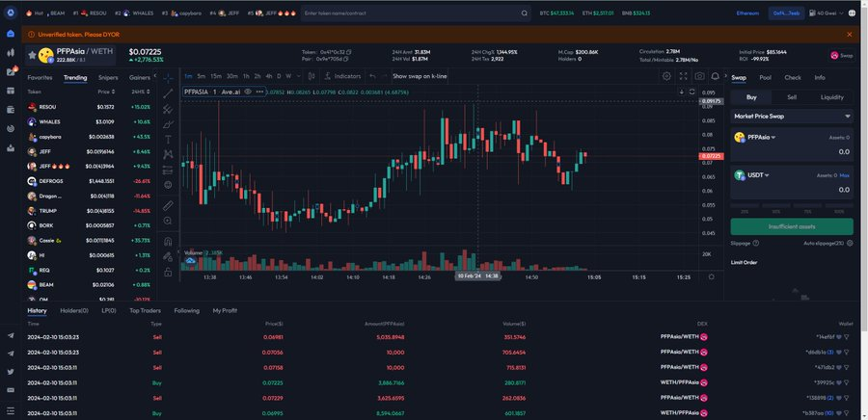This screenshot has height=420, width=868.
Task: Set the 15m chart timeframe
Action: pyautogui.click(x=216, y=76)
